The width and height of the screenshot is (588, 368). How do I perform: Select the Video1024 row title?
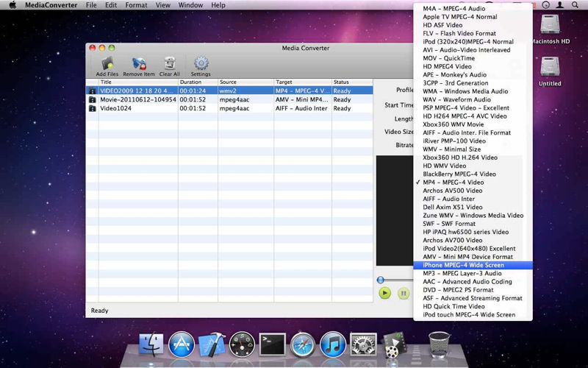[115, 108]
